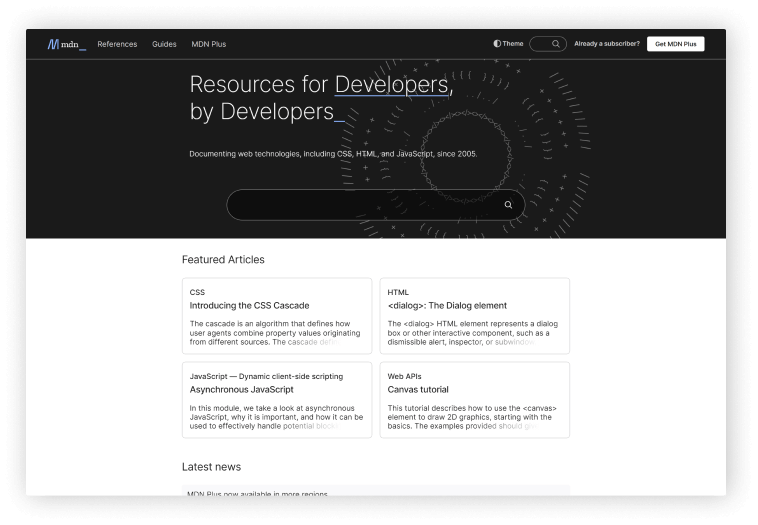Click the 'Latest news' heading
This screenshot has height=525, width=758.
pyautogui.click(x=211, y=467)
